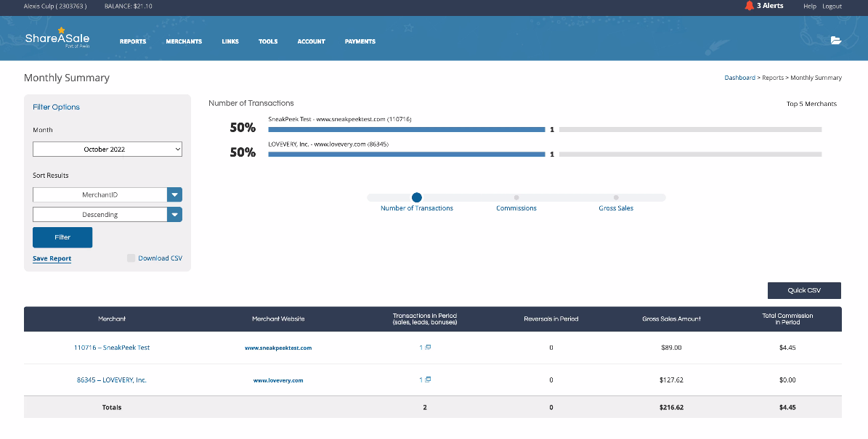
Task: Click the Transactions in Period column header
Action: [425, 319]
